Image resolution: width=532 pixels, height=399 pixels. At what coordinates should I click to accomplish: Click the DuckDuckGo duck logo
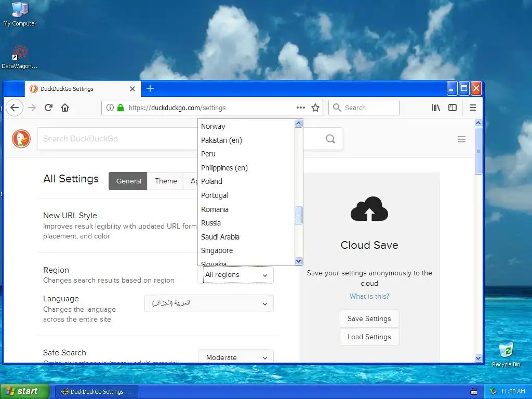click(21, 139)
